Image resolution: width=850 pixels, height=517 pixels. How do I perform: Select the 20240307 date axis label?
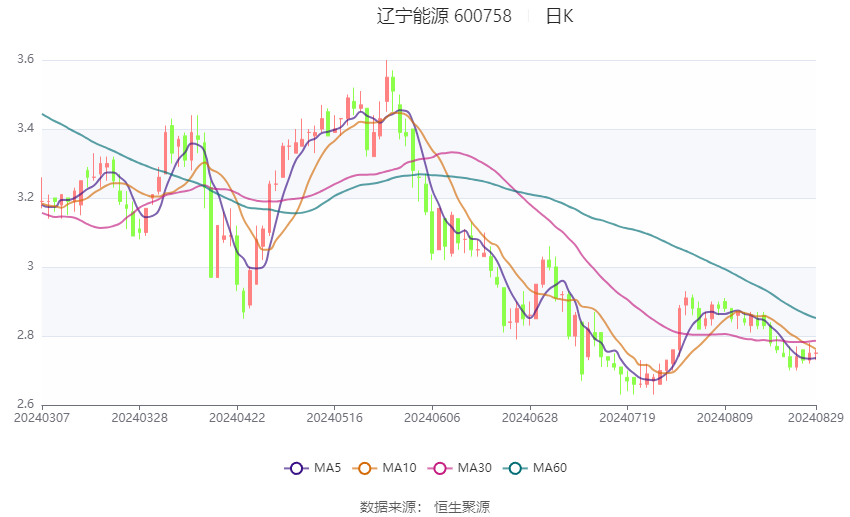pyautogui.click(x=42, y=418)
